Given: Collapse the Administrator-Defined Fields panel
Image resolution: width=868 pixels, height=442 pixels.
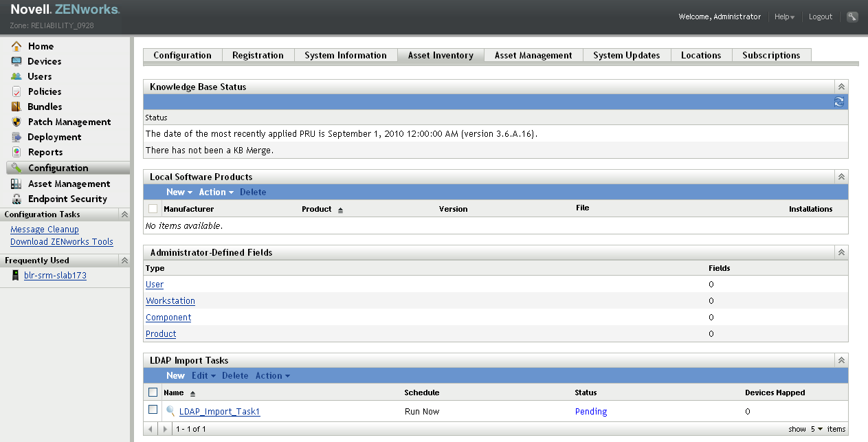Looking at the screenshot, I should click(841, 252).
